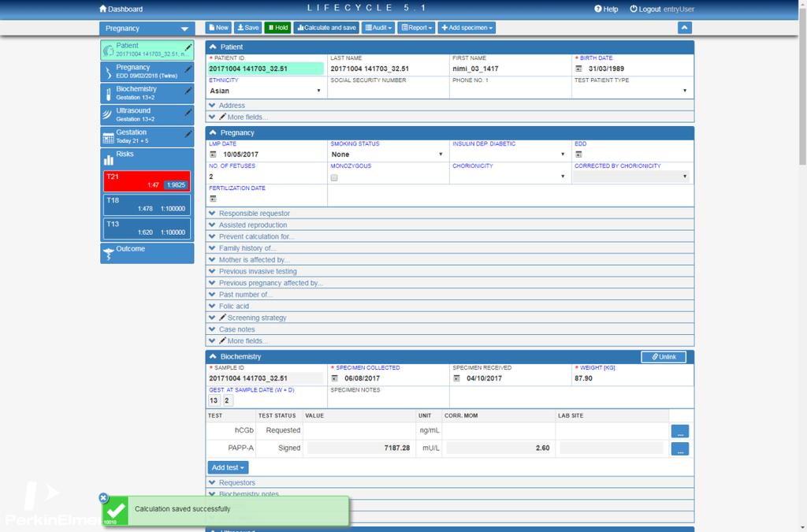The width and height of the screenshot is (807, 532).
Task: Click the Weight [kg] field showing 87.90
Action: (632, 378)
